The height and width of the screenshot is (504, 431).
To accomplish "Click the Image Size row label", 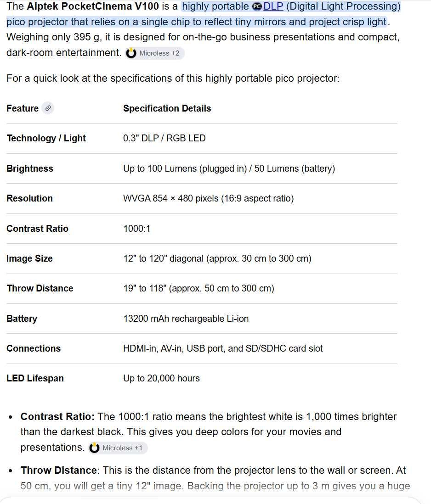I will 29,258.
